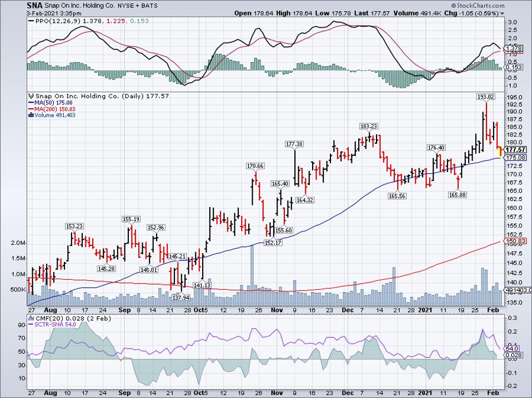Click the 3-Feb-2021 3:35pm timestamp
This screenshot has width=532, height=398.
coord(54,13)
